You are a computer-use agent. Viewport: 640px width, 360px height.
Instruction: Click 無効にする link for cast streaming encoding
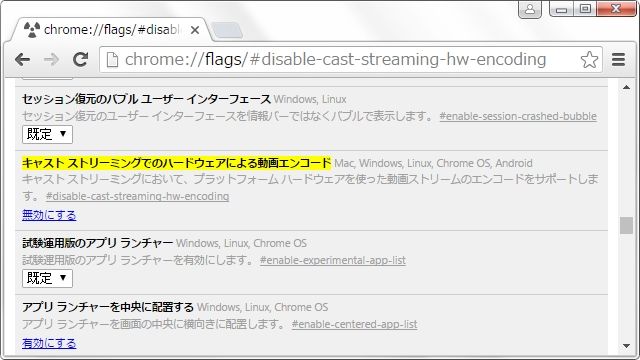point(49,215)
